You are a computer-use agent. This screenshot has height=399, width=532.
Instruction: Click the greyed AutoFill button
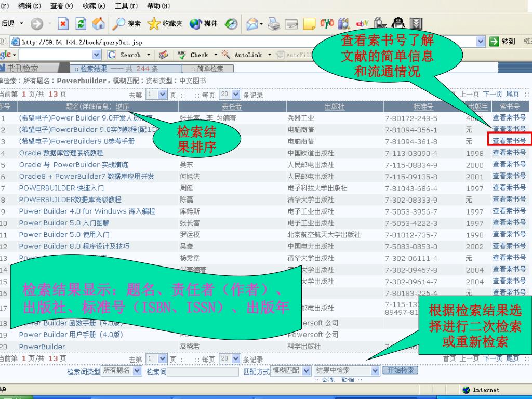(x=295, y=55)
